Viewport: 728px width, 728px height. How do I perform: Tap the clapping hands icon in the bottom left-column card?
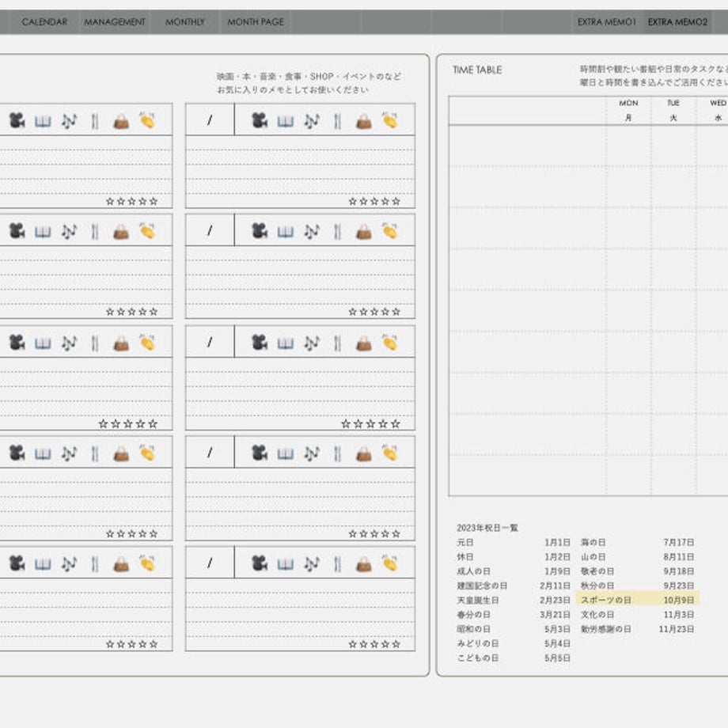pos(147,563)
